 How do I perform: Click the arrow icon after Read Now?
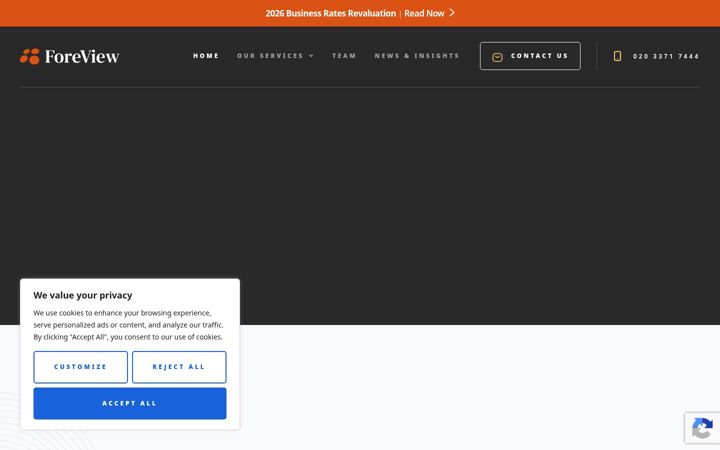[x=452, y=13]
